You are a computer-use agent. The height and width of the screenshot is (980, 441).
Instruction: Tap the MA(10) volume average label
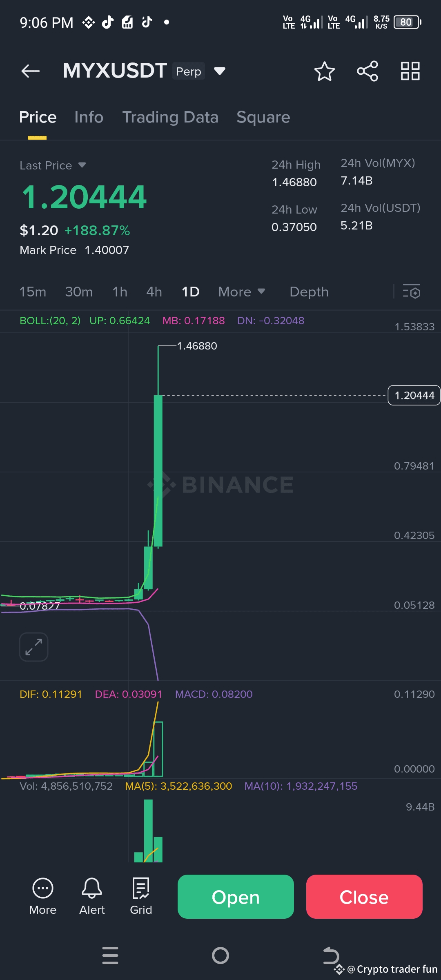click(x=301, y=786)
